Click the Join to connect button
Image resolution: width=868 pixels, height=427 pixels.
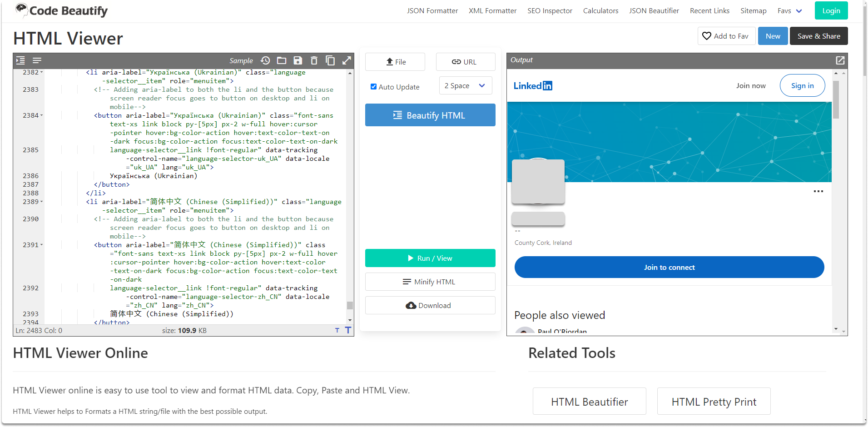670,267
